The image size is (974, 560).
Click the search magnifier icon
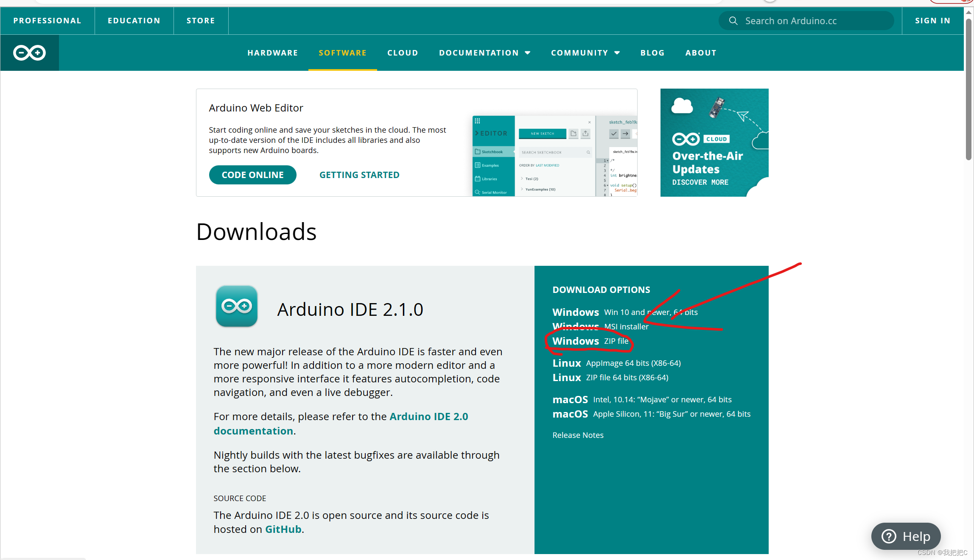[x=733, y=21]
